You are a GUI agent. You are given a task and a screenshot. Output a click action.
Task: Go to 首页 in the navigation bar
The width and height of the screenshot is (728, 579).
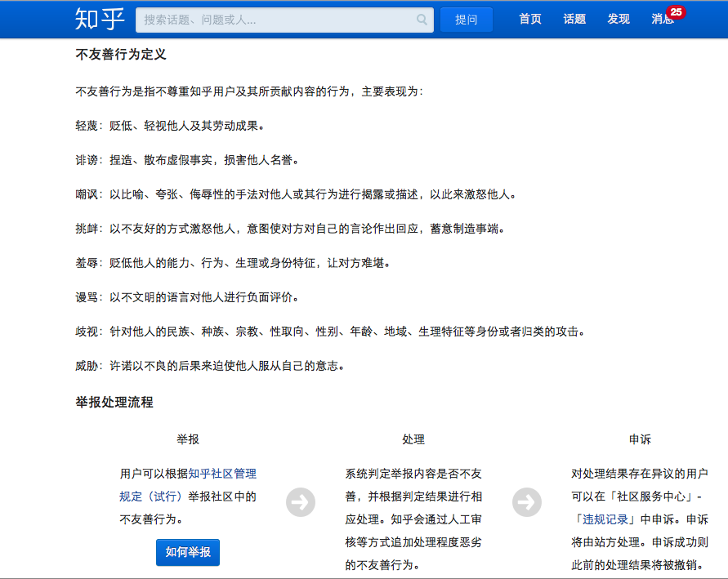tap(529, 19)
